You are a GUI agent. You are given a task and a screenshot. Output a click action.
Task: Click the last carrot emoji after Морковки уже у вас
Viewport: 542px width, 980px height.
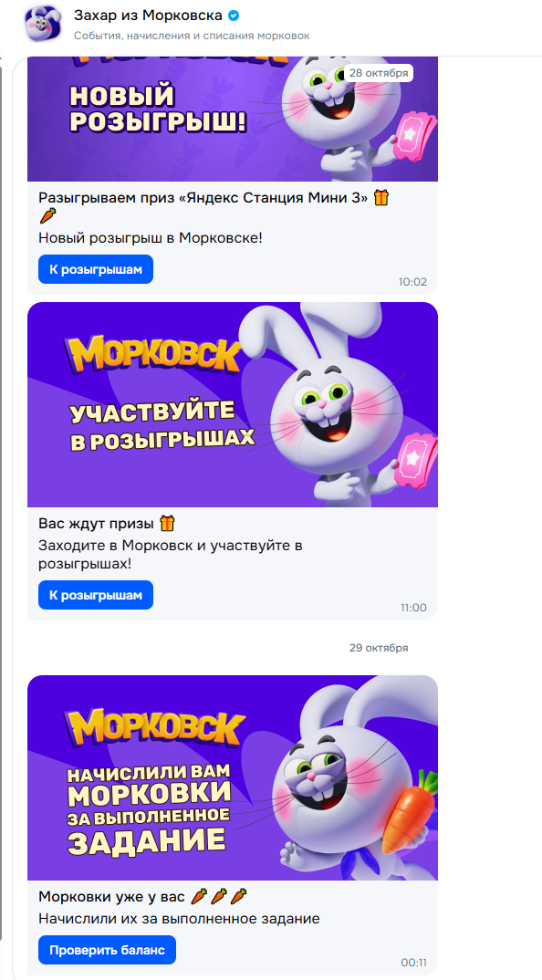tap(239, 897)
